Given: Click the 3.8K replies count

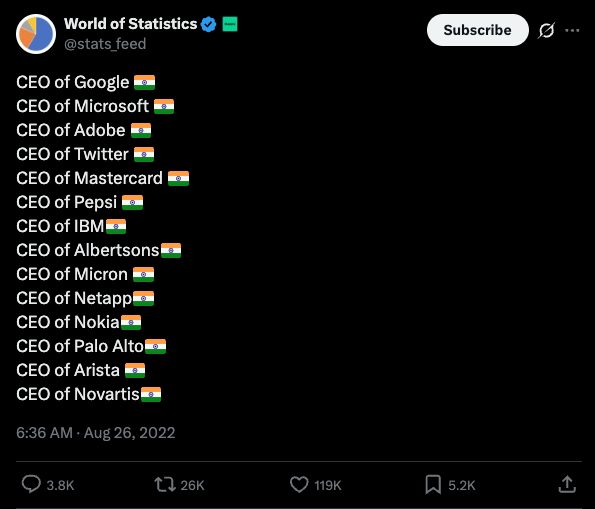Looking at the screenshot, I should 60,485.
